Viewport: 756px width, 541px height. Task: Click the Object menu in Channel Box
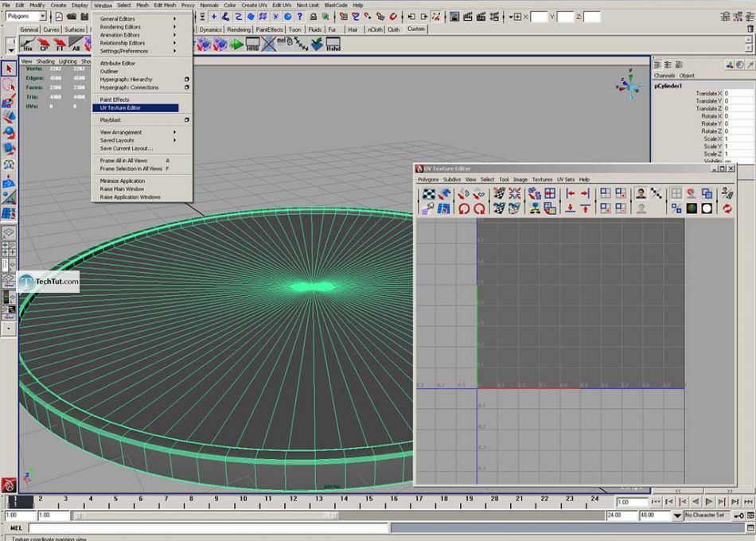tap(687, 76)
